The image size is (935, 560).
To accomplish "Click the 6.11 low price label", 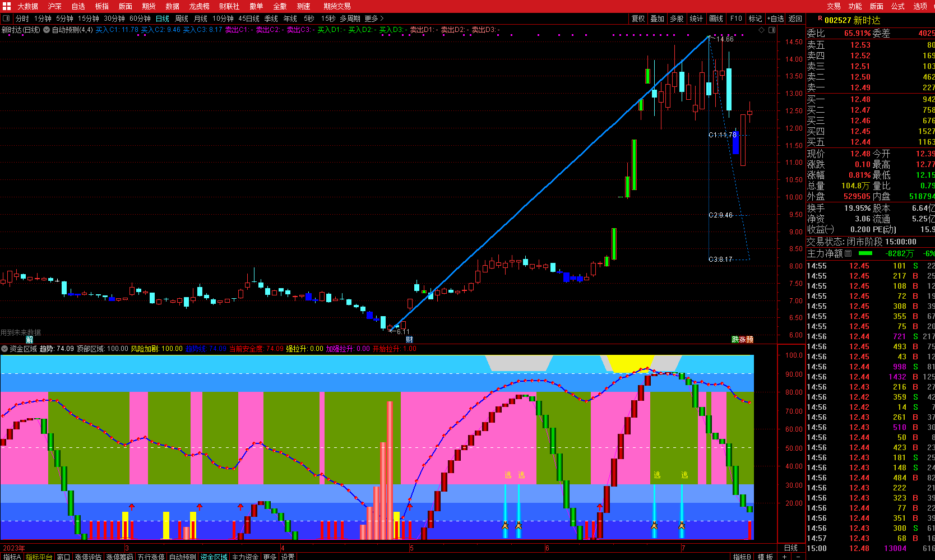I will [403, 331].
